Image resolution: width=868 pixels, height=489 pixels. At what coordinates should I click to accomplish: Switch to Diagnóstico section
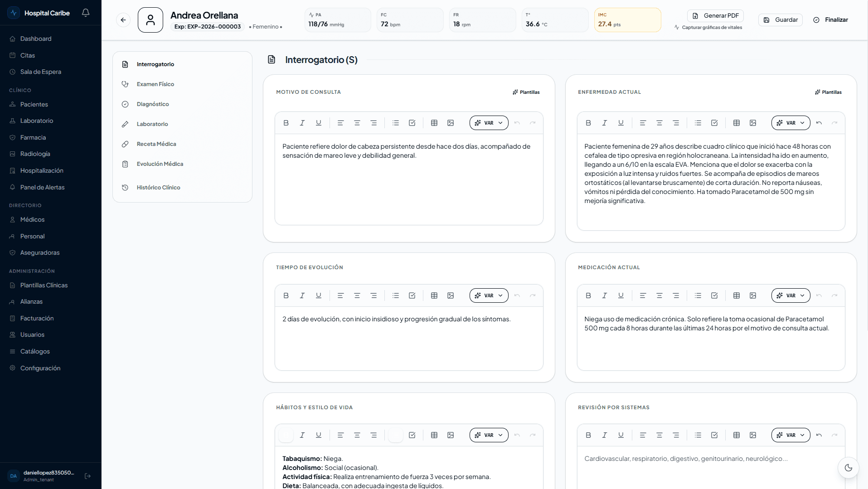(182, 104)
